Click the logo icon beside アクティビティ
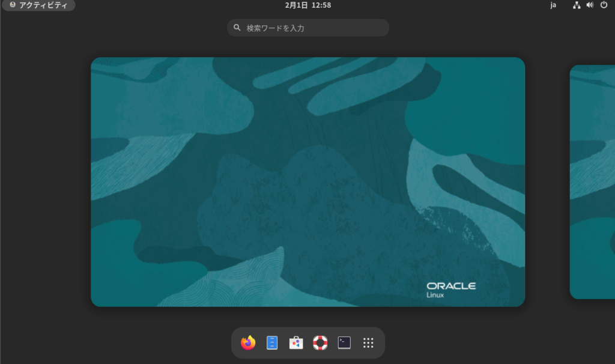The height and width of the screenshot is (364, 615). (12, 5)
